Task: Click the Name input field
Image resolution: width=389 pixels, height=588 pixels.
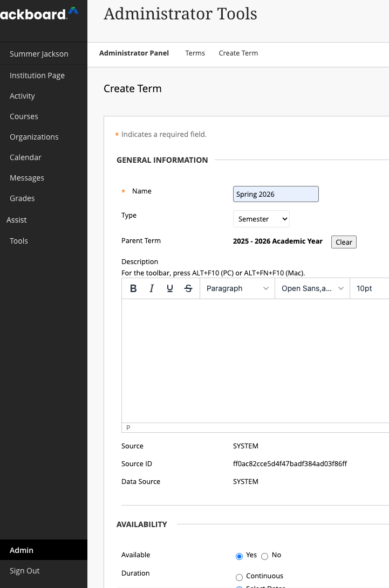Action: [276, 194]
